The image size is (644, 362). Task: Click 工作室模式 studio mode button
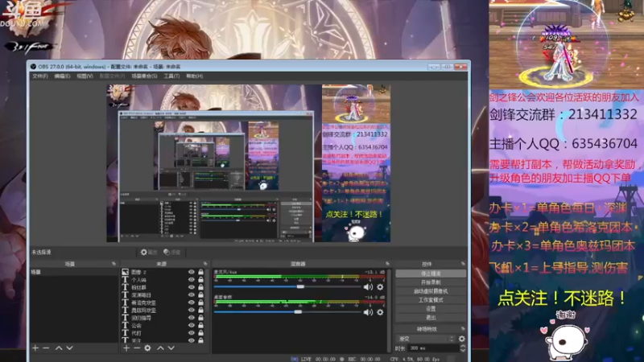(x=431, y=300)
